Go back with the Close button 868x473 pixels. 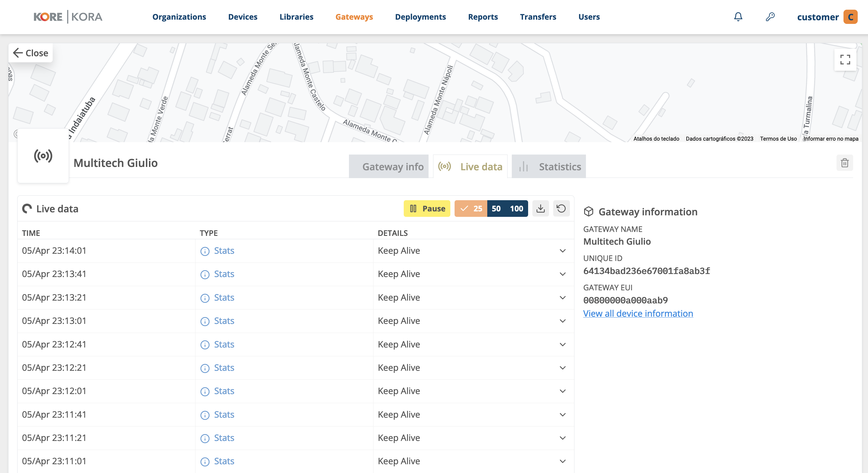31,53
